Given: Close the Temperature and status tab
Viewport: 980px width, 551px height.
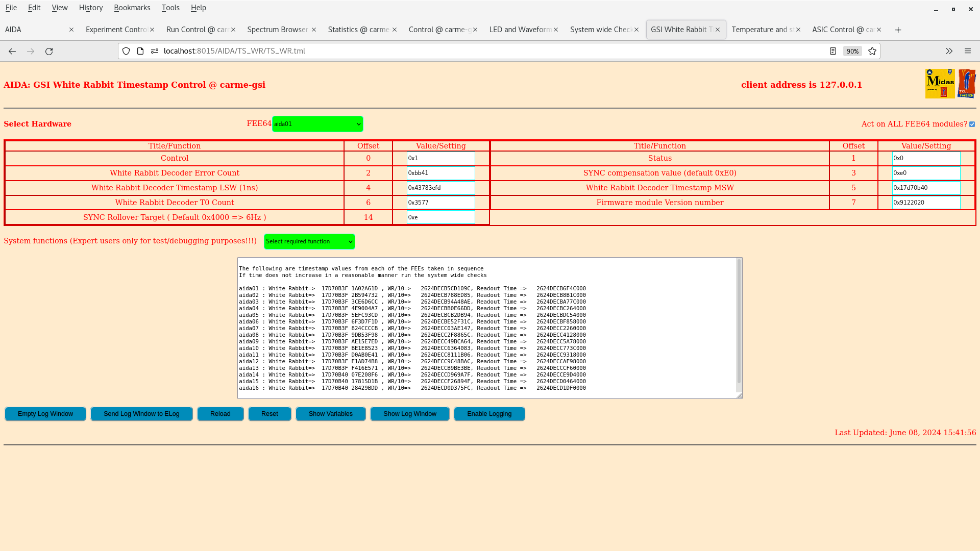Looking at the screenshot, I should click(798, 30).
